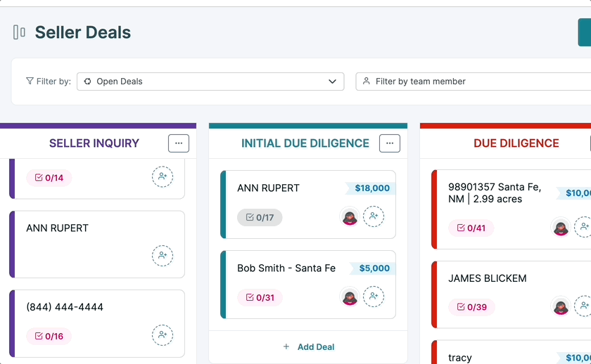The height and width of the screenshot is (364, 591).
Task: Click the plus icon next to Add Deal
Action: click(286, 346)
